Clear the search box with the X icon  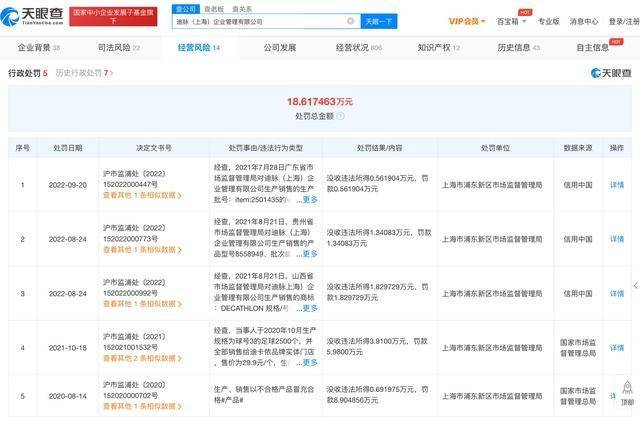350,21
